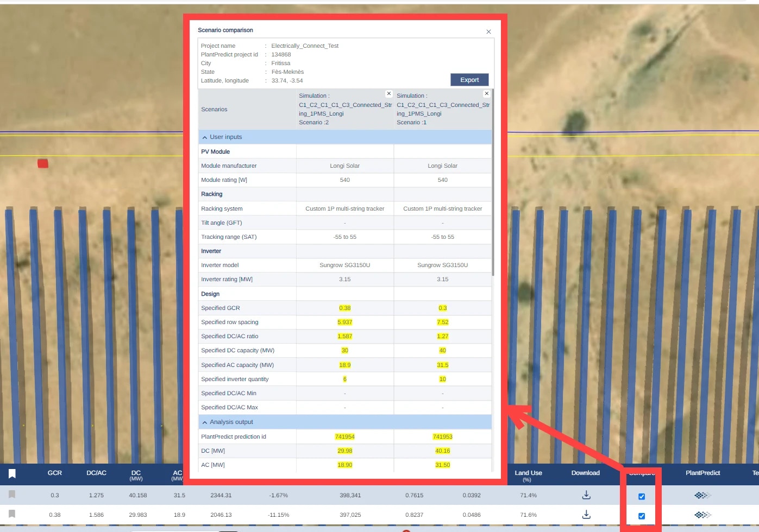Bookmark the 0.38 GCR row
This screenshot has width=759, height=532.
point(12,514)
